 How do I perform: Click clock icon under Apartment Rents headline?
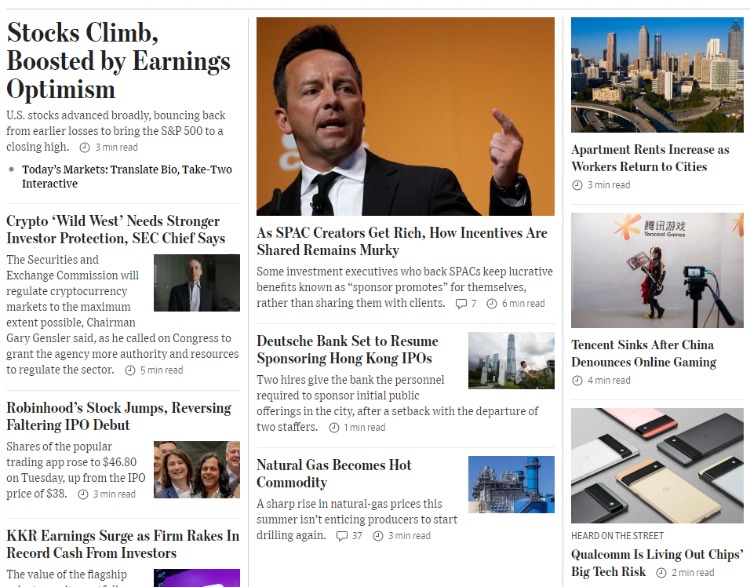point(577,185)
